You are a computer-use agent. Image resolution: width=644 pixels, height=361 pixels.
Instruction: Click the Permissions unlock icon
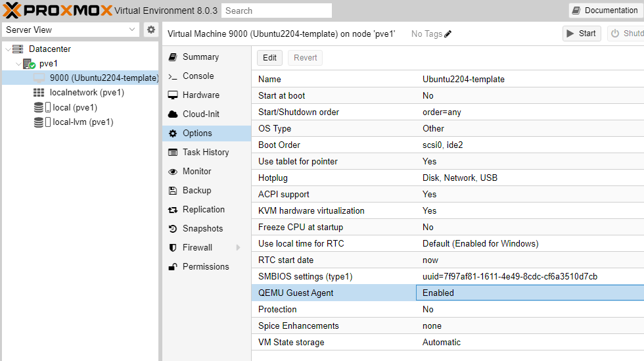[173, 267]
